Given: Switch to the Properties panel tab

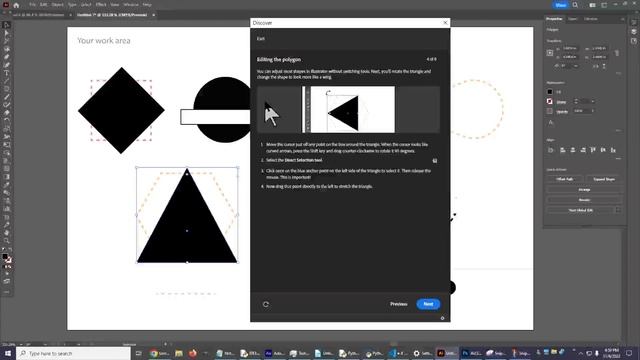Looking at the screenshot, I should [554, 19].
